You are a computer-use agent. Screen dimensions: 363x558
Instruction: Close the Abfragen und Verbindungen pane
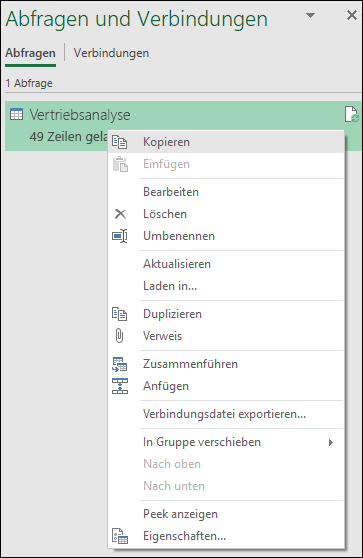coord(352,15)
